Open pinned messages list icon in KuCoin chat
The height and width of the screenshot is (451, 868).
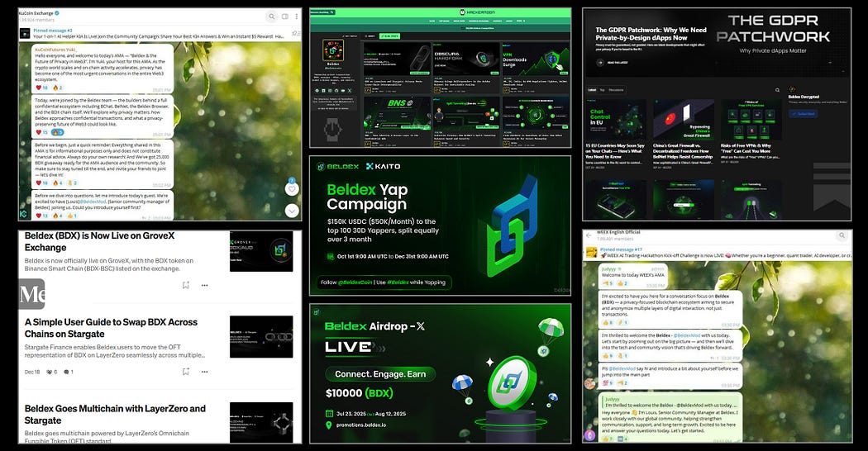tap(296, 34)
